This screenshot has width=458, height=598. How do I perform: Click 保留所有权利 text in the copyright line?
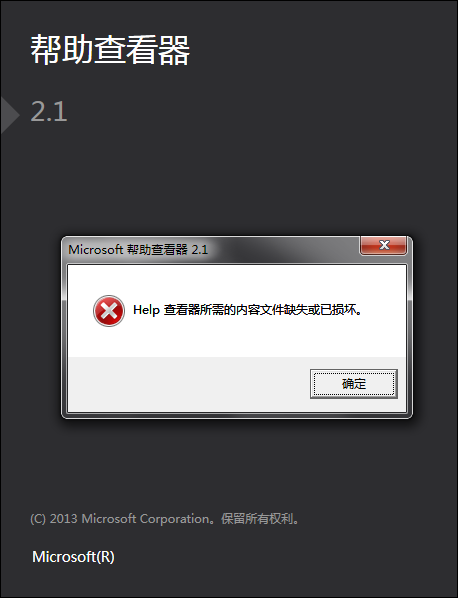tap(257, 519)
